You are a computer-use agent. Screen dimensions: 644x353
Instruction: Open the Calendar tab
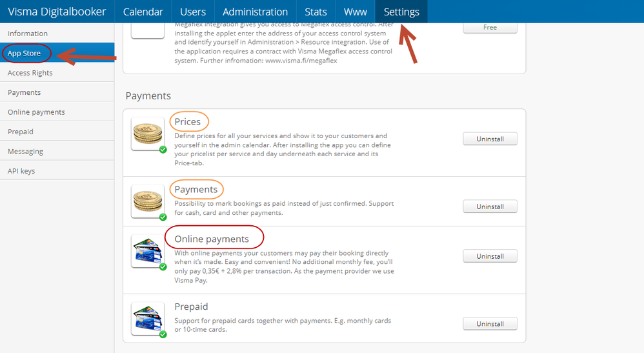click(143, 12)
